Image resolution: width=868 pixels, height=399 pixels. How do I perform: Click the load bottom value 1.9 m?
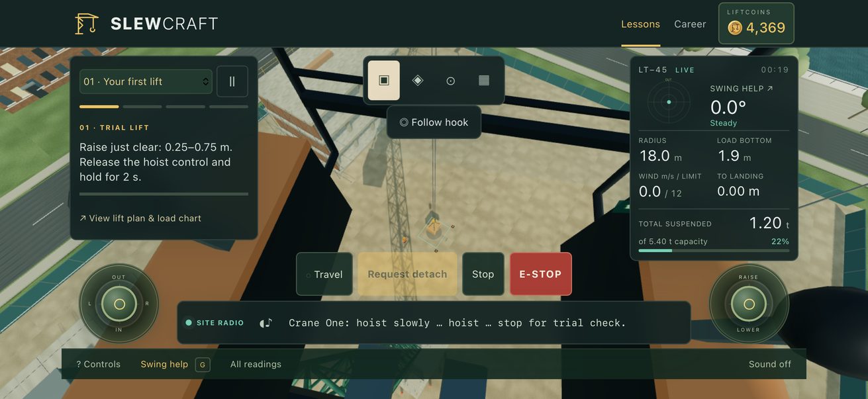[734, 156]
